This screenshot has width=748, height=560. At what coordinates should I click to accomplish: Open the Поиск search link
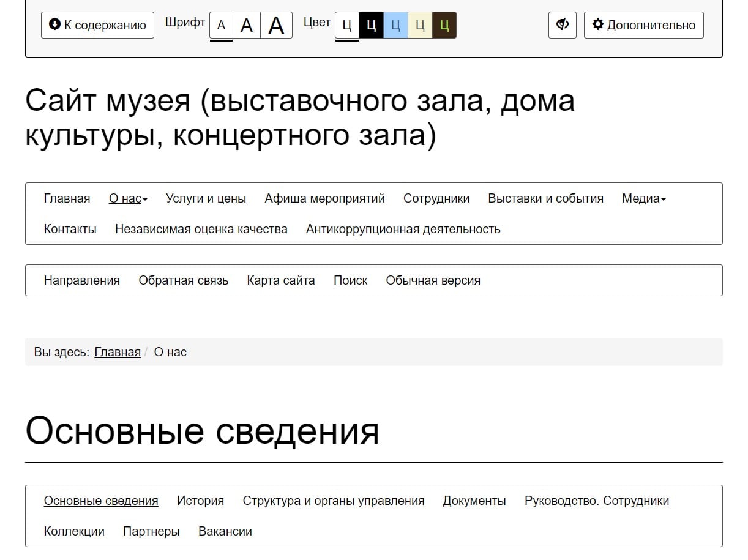[x=350, y=280]
